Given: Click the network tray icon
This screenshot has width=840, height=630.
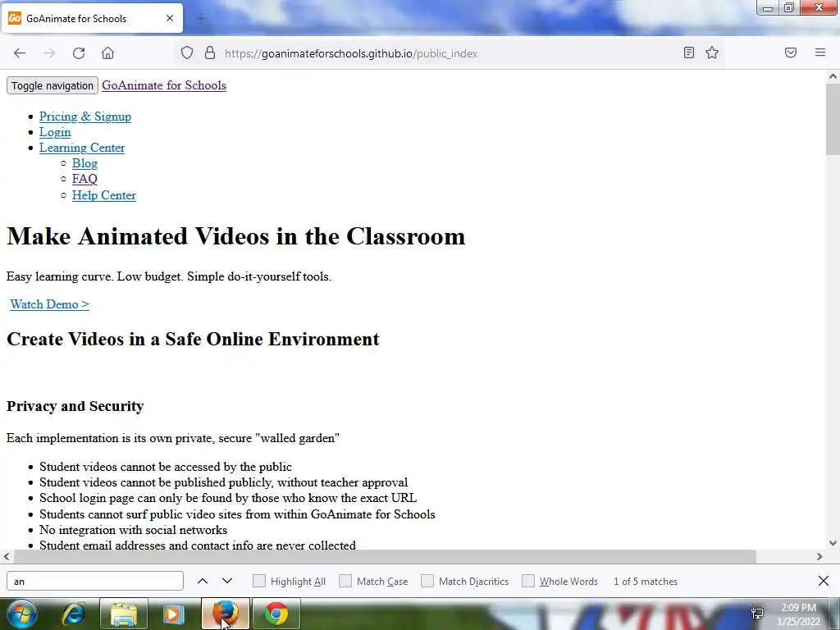Looking at the screenshot, I should (x=757, y=614).
